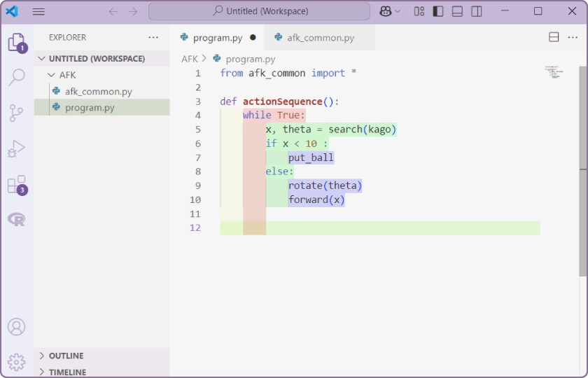The height and width of the screenshot is (378, 588).
Task: Click the program.py breadcrumb
Action: [250, 59]
